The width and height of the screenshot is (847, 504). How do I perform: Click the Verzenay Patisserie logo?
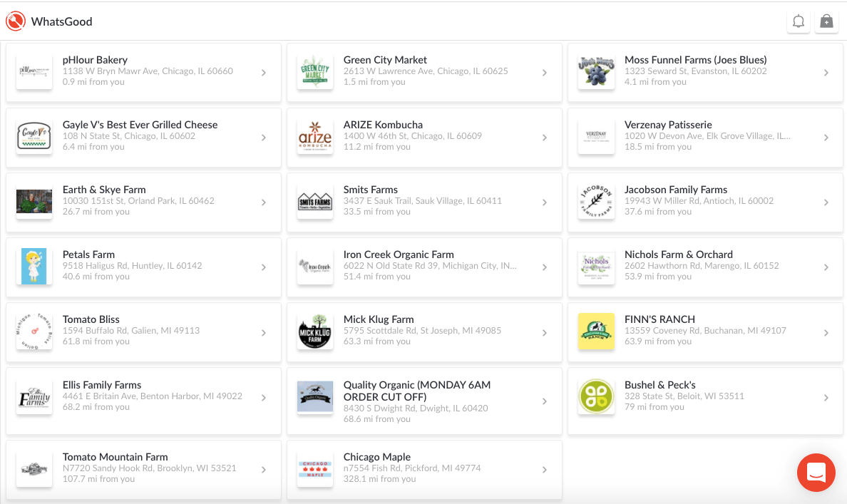coord(596,136)
